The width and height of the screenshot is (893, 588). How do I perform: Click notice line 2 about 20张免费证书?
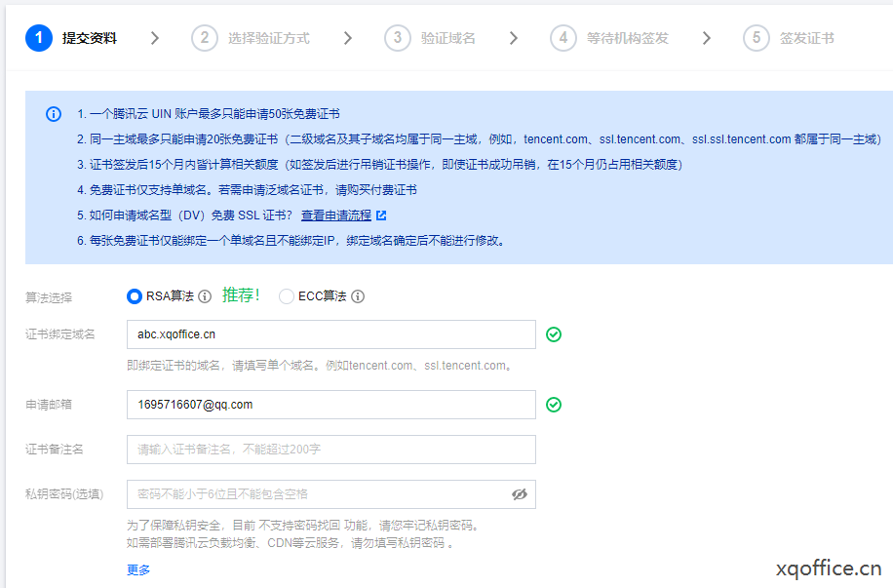[479, 139]
